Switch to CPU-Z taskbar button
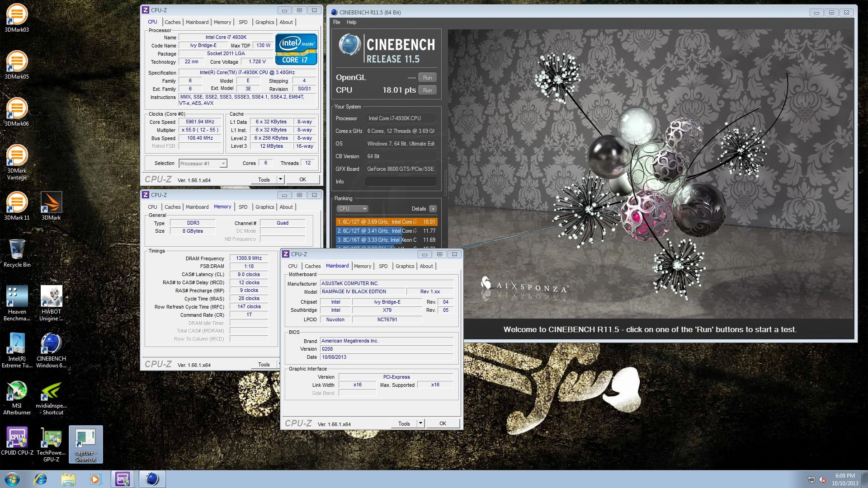The height and width of the screenshot is (488, 868). click(123, 479)
